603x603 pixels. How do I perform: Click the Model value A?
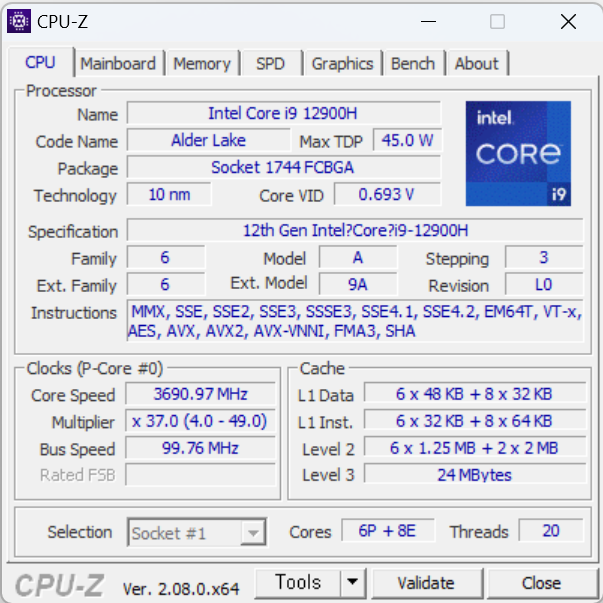pyautogui.click(x=358, y=258)
